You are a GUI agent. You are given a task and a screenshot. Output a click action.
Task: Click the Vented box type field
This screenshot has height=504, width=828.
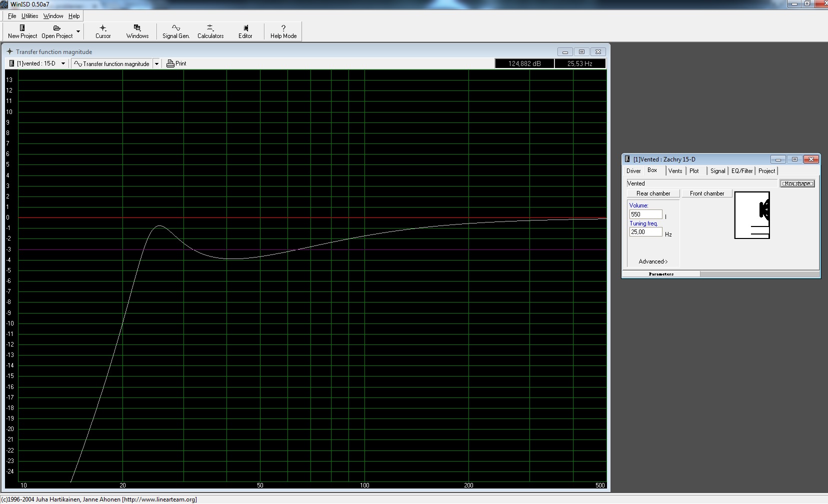click(x=702, y=183)
